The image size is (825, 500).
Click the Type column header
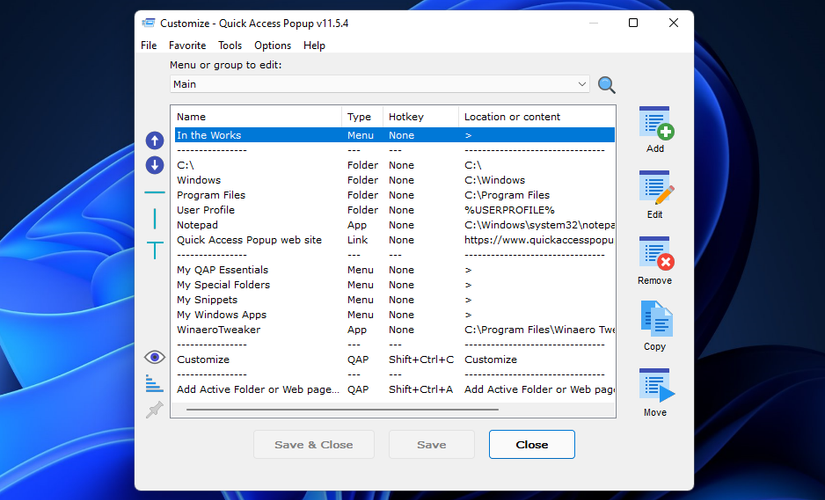point(363,117)
